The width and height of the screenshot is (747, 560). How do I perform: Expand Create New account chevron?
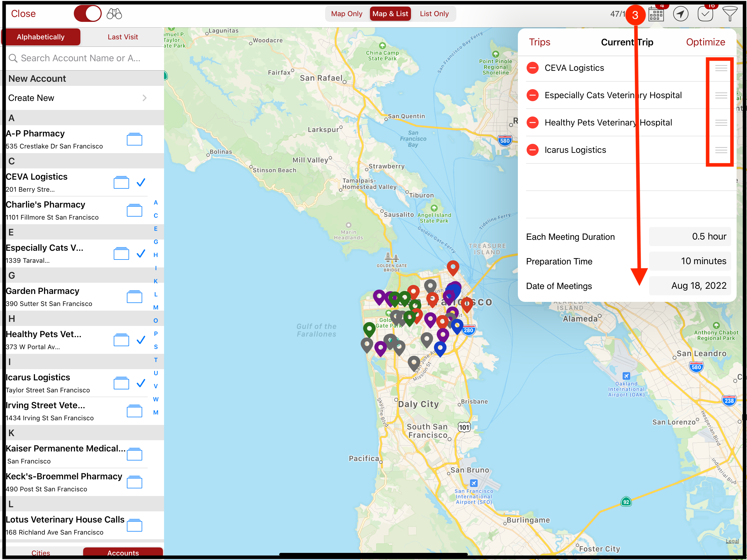pyautogui.click(x=145, y=98)
